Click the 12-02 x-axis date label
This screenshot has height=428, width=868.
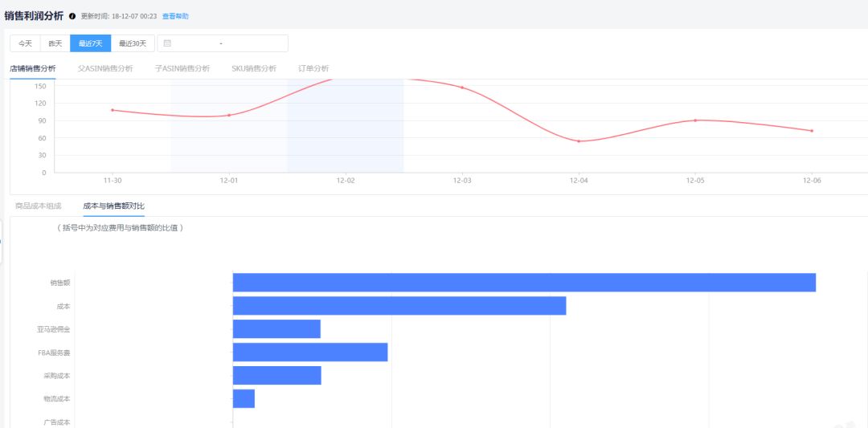[x=346, y=181]
